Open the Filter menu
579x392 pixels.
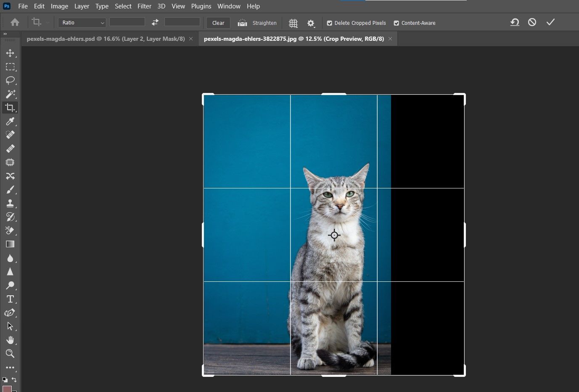pos(144,6)
